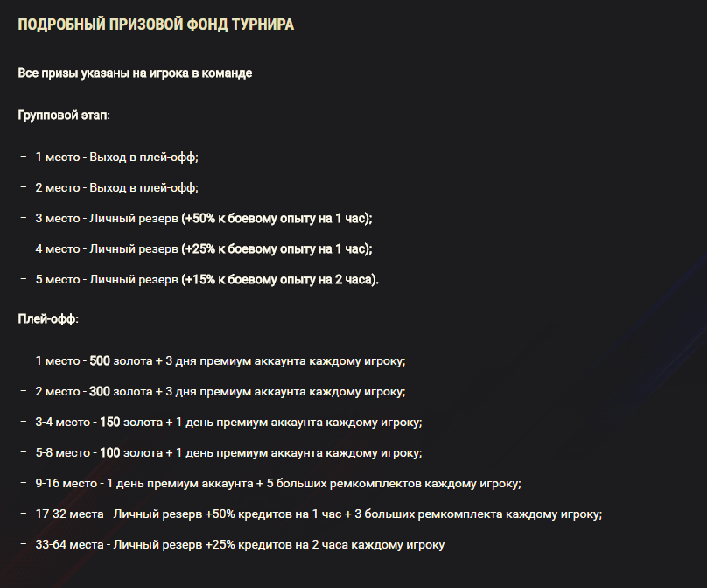Viewport: 707px width, 588px height.
Task: Click the heading 'ПОДРОБНЫЙ ПРИЗОВОЙ ФОНД ТУРНИРА'
Action: pyautogui.click(x=156, y=24)
